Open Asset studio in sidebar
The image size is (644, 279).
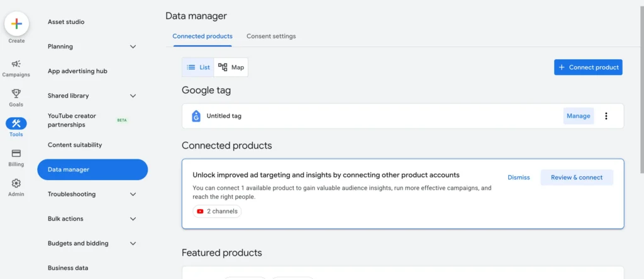click(66, 22)
